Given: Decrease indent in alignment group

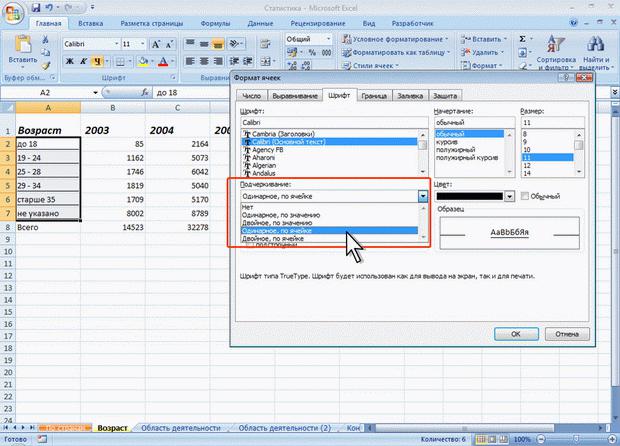Looking at the screenshot, I should [x=234, y=61].
